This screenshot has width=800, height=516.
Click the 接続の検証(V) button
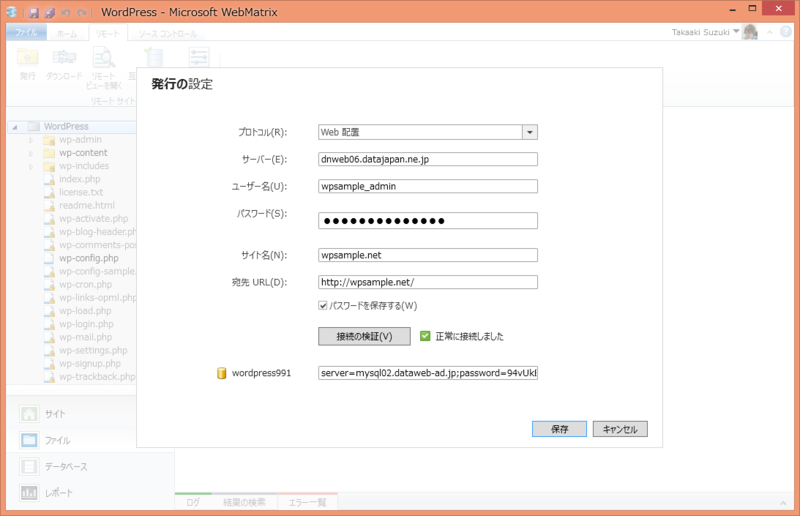pos(364,336)
